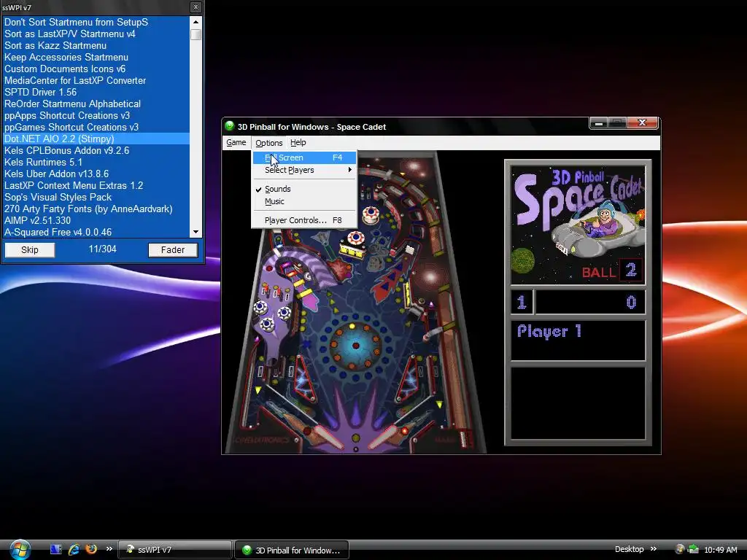Screen dimensions: 747x560
Task: Open Player Controls from Options menu
Action: point(304,220)
